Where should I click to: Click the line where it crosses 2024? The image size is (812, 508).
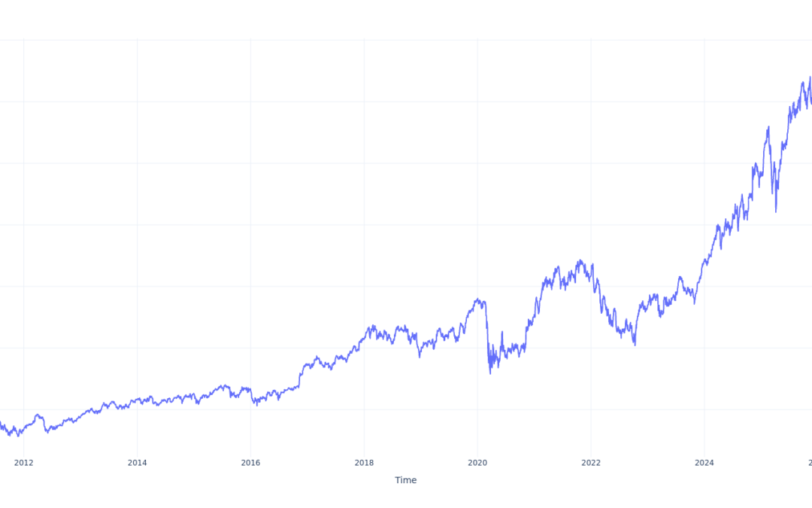704,263
